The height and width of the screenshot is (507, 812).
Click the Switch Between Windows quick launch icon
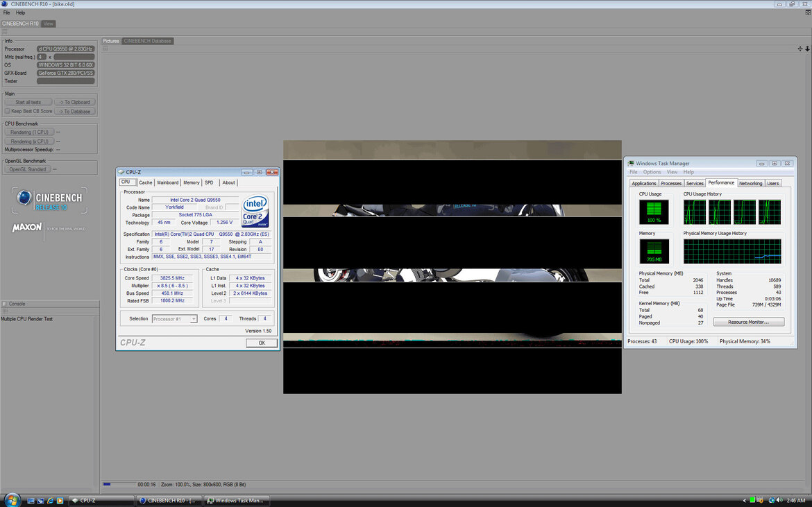40,501
